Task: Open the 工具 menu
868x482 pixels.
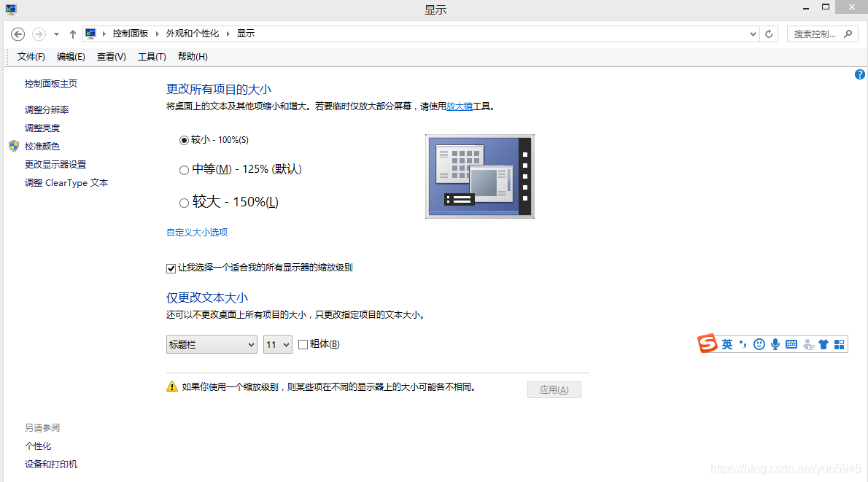Action: coord(152,56)
